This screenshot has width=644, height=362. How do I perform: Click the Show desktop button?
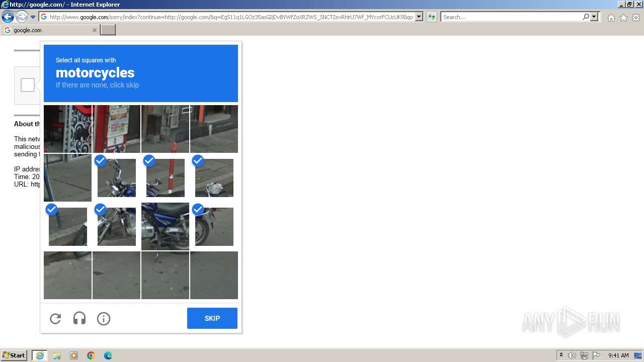click(x=638, y=355)
